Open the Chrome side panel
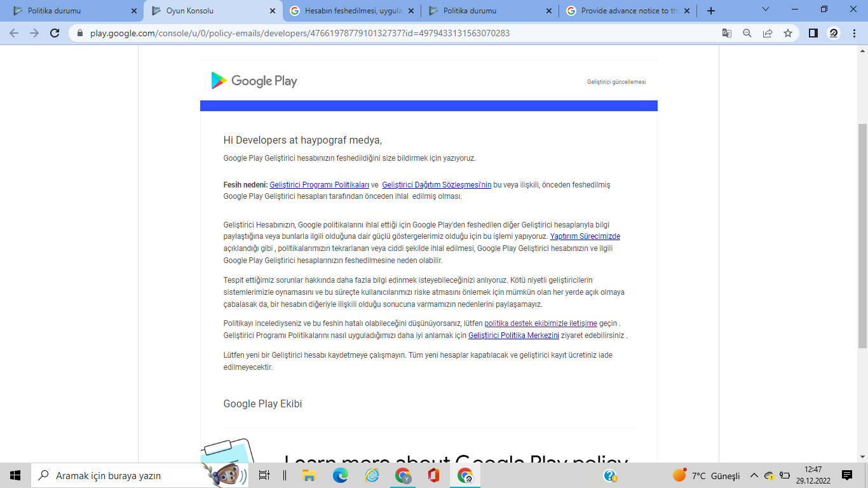 [813, 33]
